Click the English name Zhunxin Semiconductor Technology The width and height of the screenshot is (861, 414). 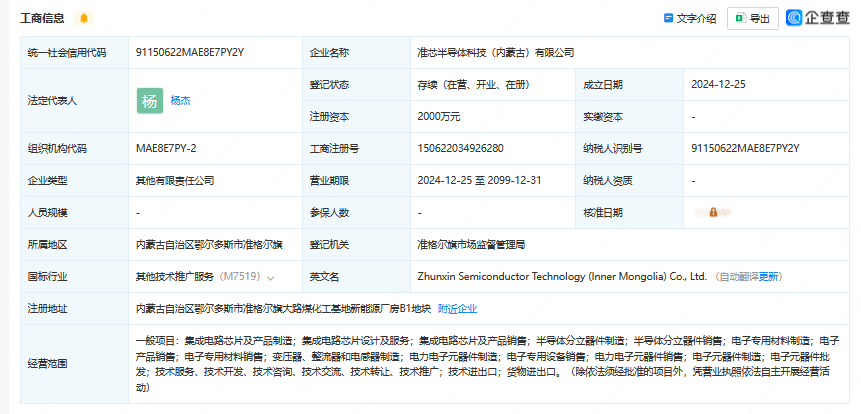[562, 277]
